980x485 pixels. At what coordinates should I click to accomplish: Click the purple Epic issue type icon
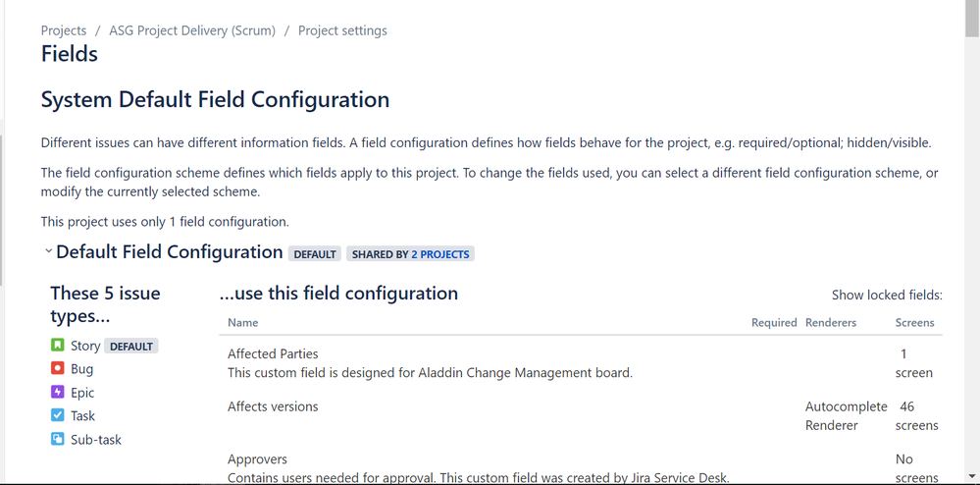(58, 392)
